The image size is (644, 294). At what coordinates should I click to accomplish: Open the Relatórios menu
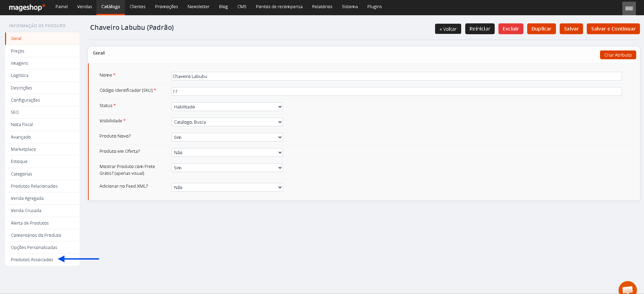(322, 7)
